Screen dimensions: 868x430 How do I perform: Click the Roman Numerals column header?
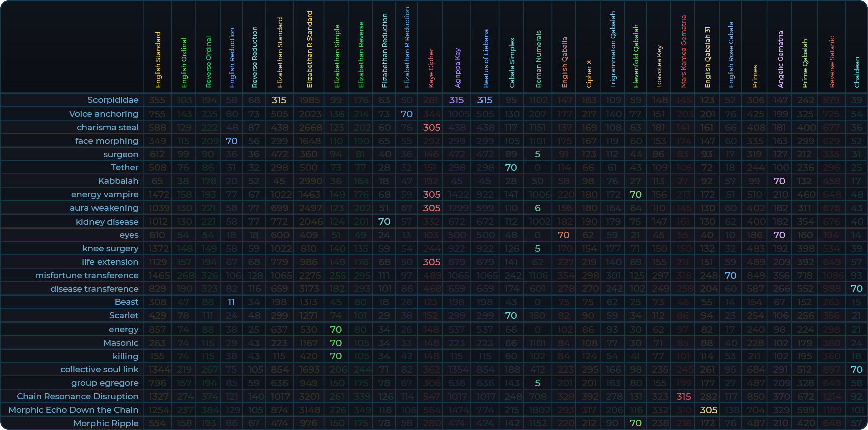pos(538,59)
